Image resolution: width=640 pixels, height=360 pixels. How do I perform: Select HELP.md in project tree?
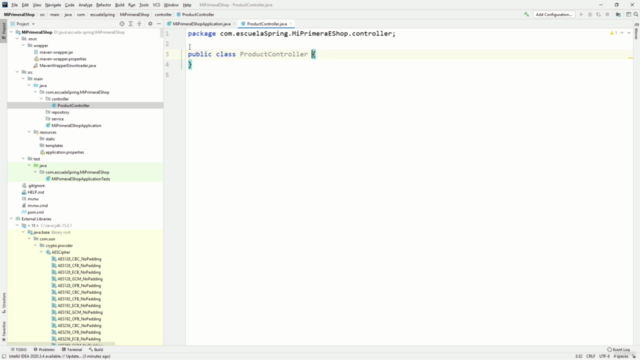tap(36, 192)
